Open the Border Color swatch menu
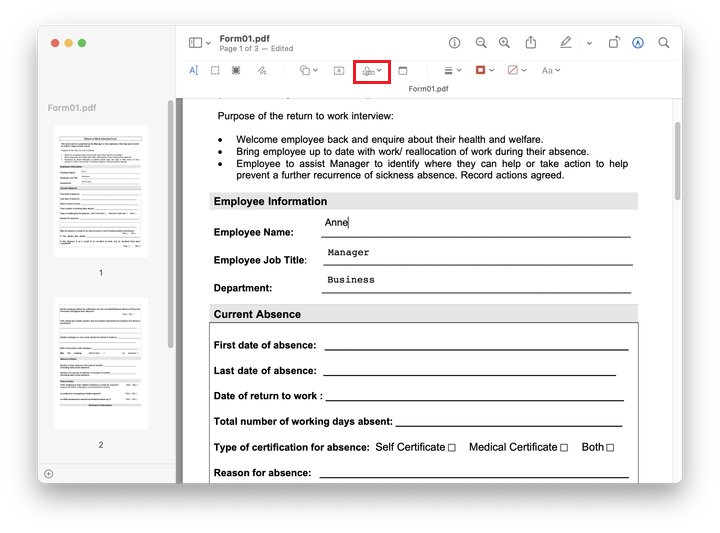The height and width of the screenshot is (533, 720). point(485,70)
